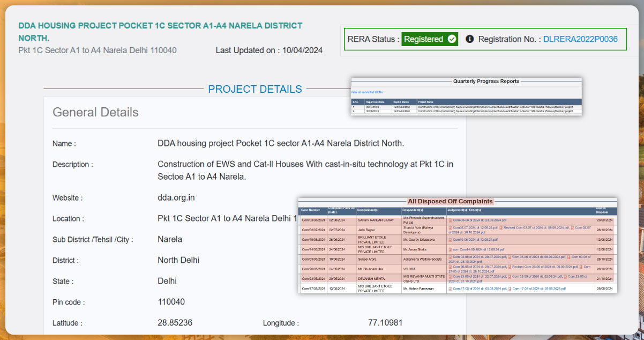Click the project Name value text
This screenshot has width=644, height=340.
tap(281, 144)
